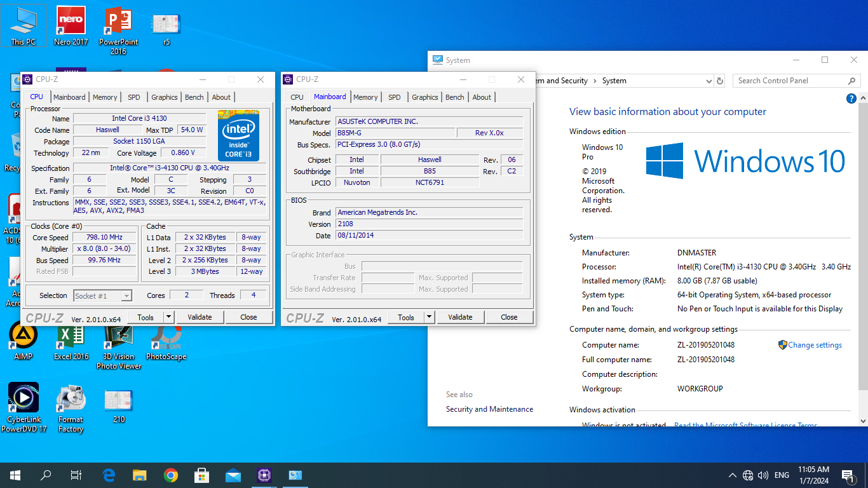Image resolution: width=868 pixels, height=488 pixels.
Task: Open the Action Center notification icon
Action: (848, 475)
